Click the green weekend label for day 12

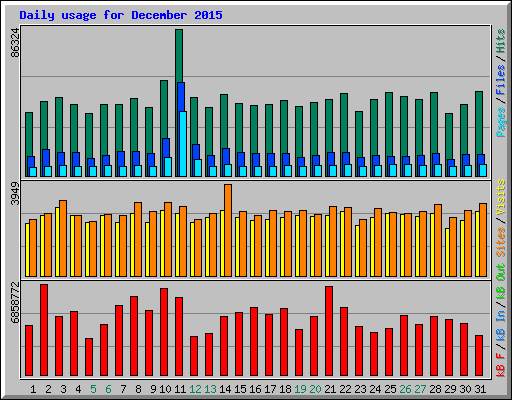tap(195, 389)
